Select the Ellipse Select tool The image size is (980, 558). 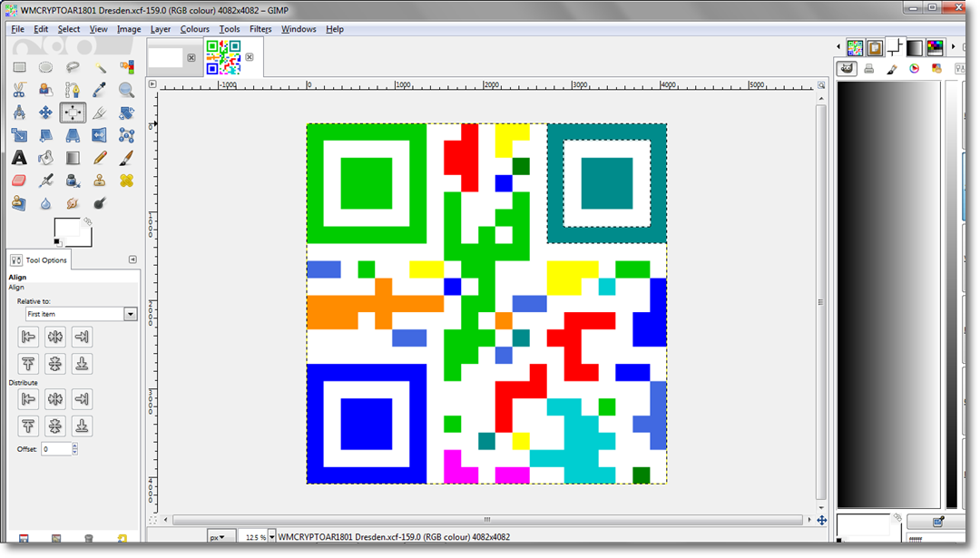[x=45, y=67]
